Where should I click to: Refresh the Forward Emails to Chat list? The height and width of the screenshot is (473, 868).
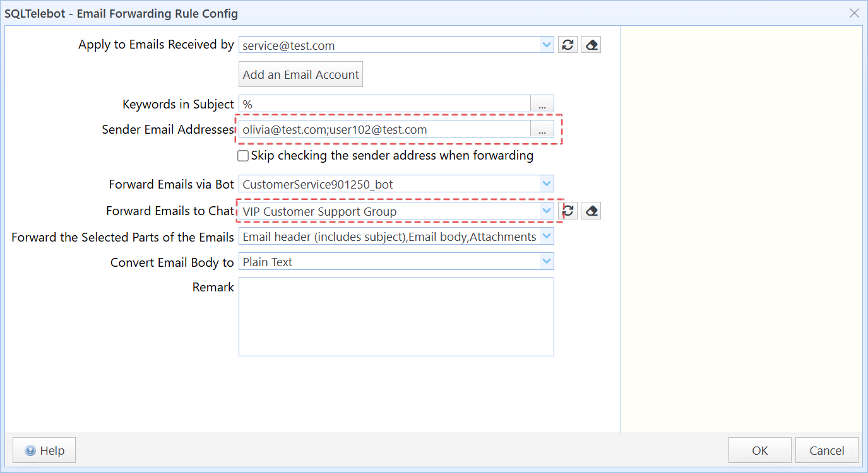569,211
